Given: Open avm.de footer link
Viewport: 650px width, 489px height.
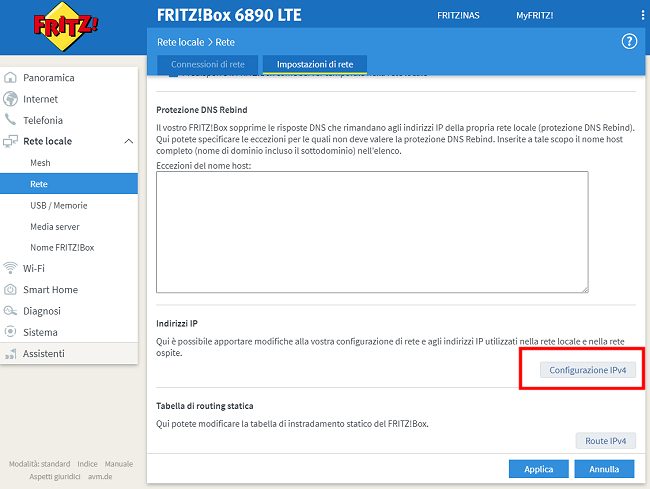Looking at the screenshot, I should [x=100, y=477].
